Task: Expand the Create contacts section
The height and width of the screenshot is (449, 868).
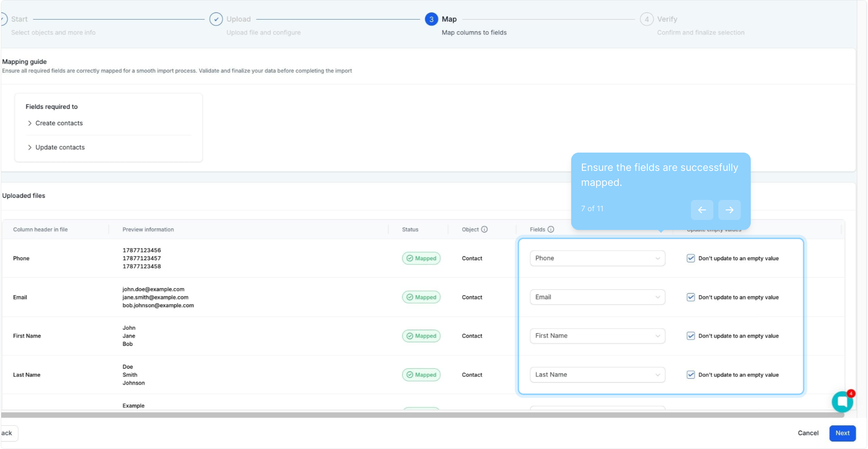Action: click(x=59, y=123)
